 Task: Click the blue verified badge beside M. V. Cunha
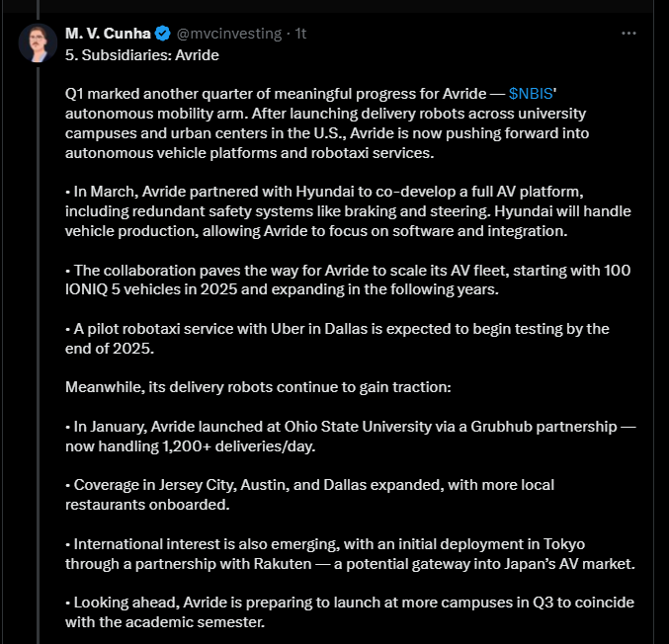click(x=162, y=34)
